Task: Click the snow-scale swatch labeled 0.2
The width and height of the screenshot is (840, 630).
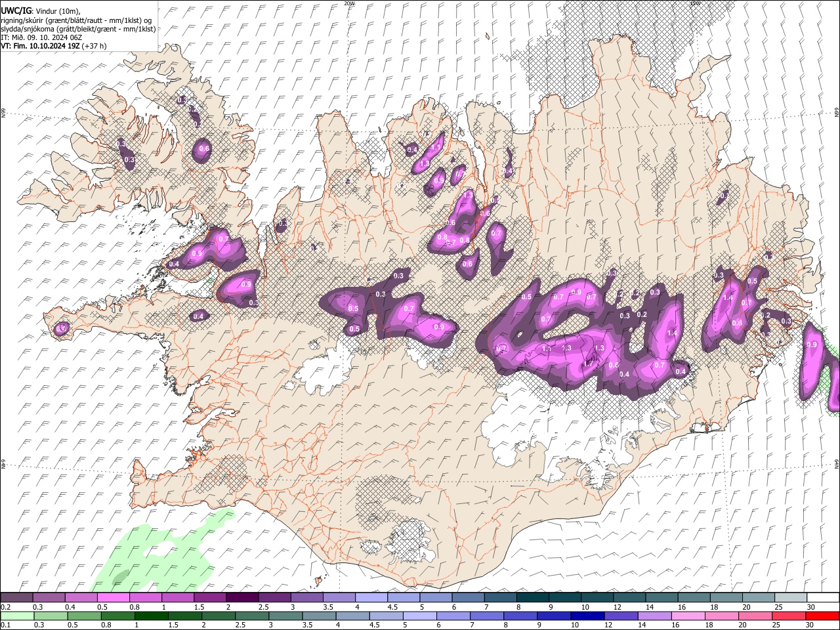Action: click(x=16, y=597)
